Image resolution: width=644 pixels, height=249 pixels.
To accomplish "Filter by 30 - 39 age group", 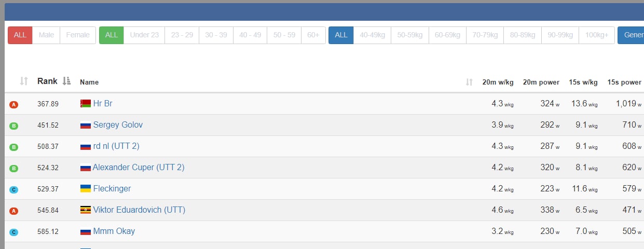I will click(x=216, y=35).
